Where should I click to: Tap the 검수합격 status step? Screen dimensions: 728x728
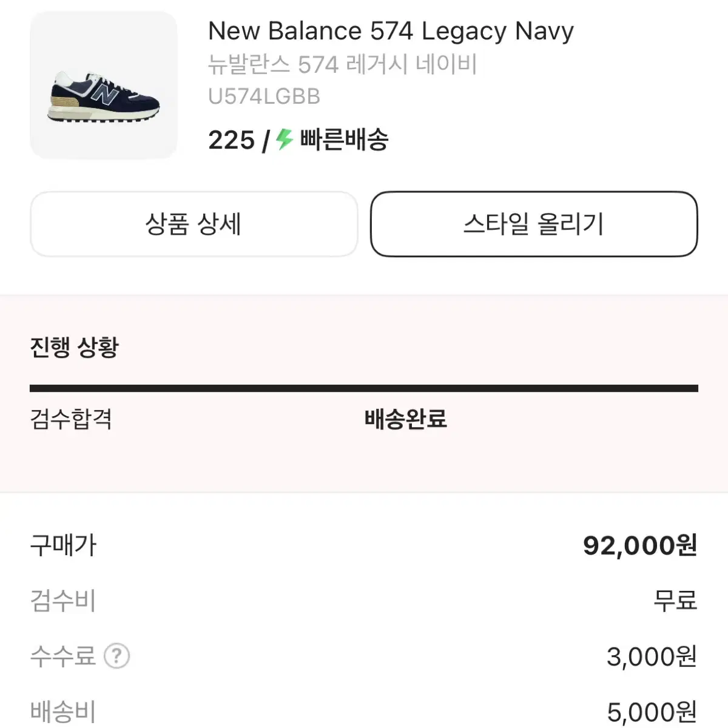[71, 419]
